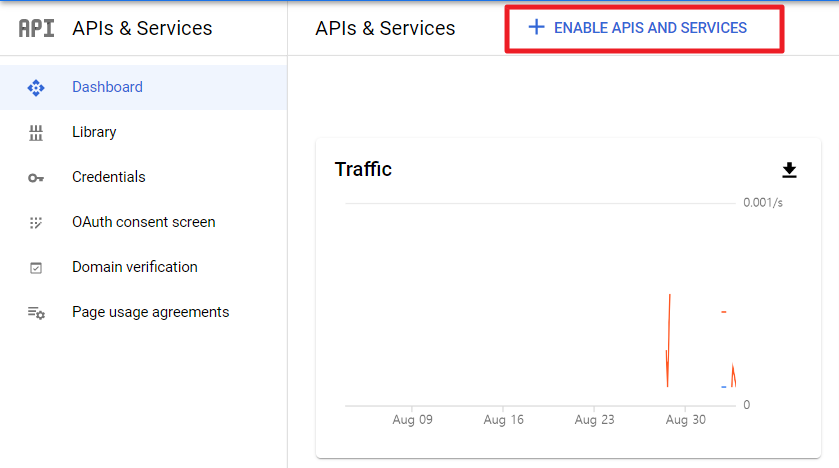Open the Dashboard menu item
The height and width of the screenshot is (468, 839).
point(107,87)
